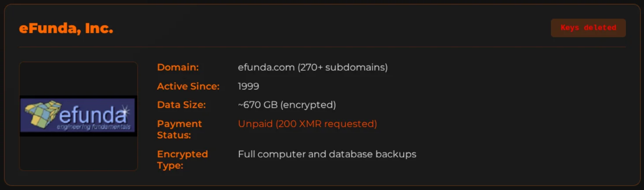Click the "efunda" wordmark in the logo image

click(92, 115)
